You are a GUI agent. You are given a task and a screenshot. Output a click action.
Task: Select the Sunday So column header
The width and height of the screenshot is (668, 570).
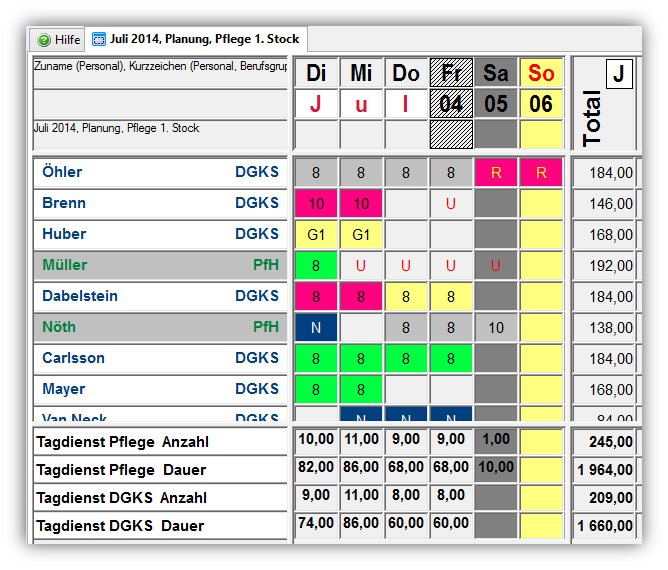pos(541,73)
